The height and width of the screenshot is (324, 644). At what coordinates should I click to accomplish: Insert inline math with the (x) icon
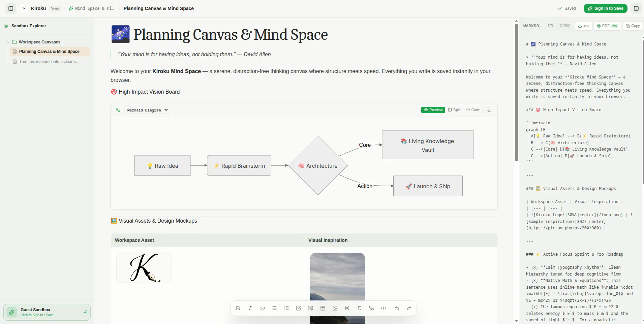click(347, 308)
